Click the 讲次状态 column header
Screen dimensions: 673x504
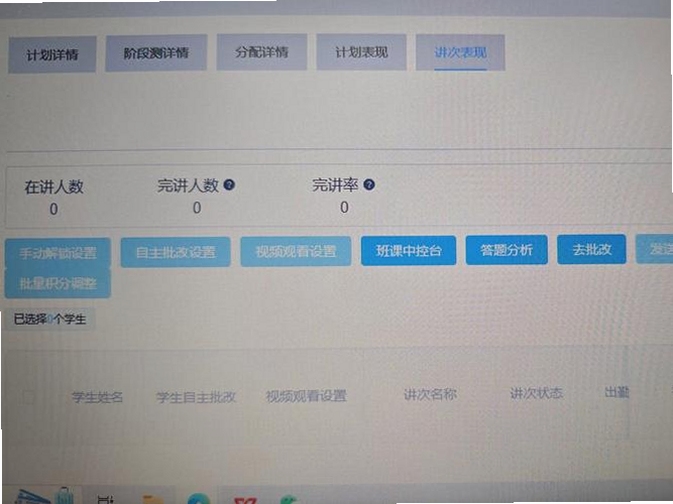click(536, 392)
